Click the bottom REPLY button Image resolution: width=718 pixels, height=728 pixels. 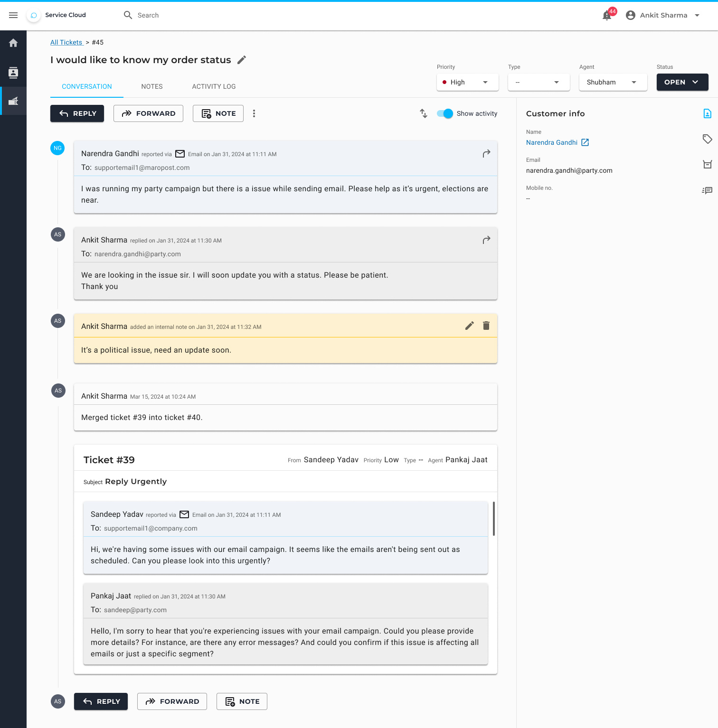click(x=101, y=701)
